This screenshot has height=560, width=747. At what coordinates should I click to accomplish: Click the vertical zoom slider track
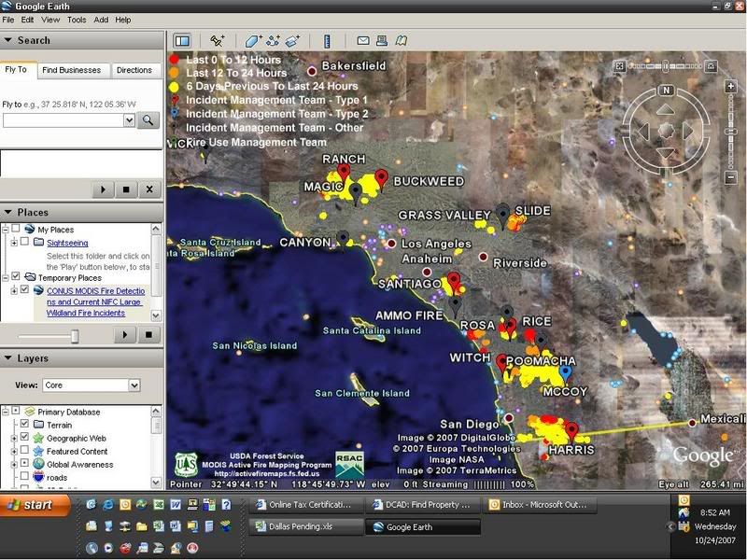tap(731, 132)
